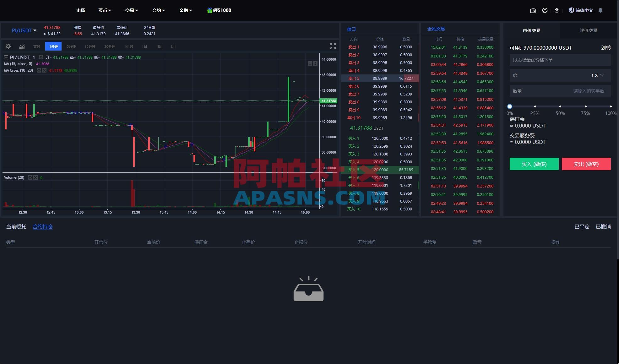Remove the MA Cross indicator
The height and width of the screenshot is (364, 619).
click(44, 70)
